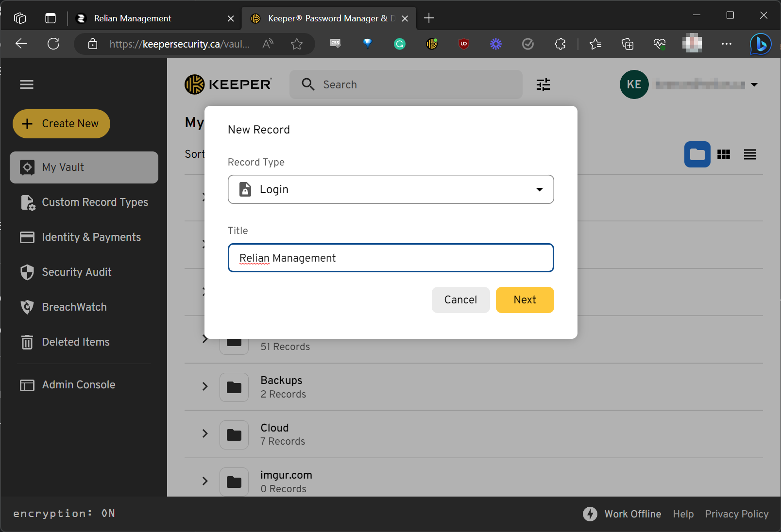The width and height of the screenshot is (781, 532).
Task: Go to Identity & Payments
Action: coord(80,237)
